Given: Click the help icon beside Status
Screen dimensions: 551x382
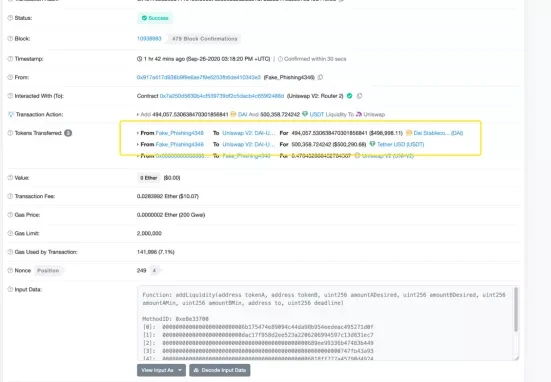Looking at the screenshot, I should point(10,18).
